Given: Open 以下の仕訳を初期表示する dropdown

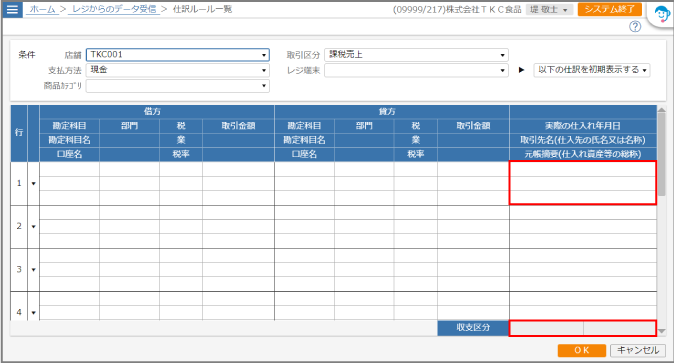Looking at the screenshot, I should [592, 70].
